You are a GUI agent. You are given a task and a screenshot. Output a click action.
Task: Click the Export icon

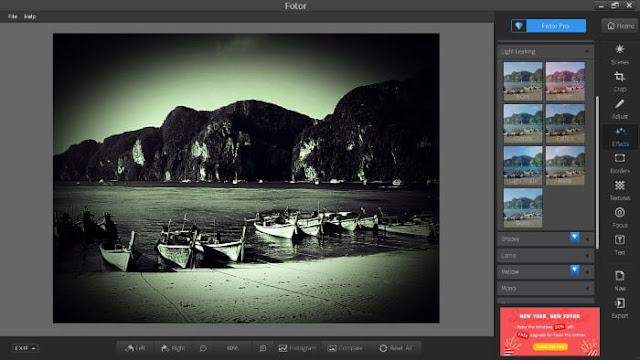(x=620, y=308)
